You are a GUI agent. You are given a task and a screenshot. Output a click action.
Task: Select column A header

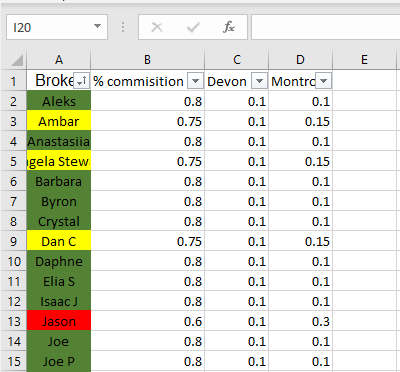coord(59,60)
